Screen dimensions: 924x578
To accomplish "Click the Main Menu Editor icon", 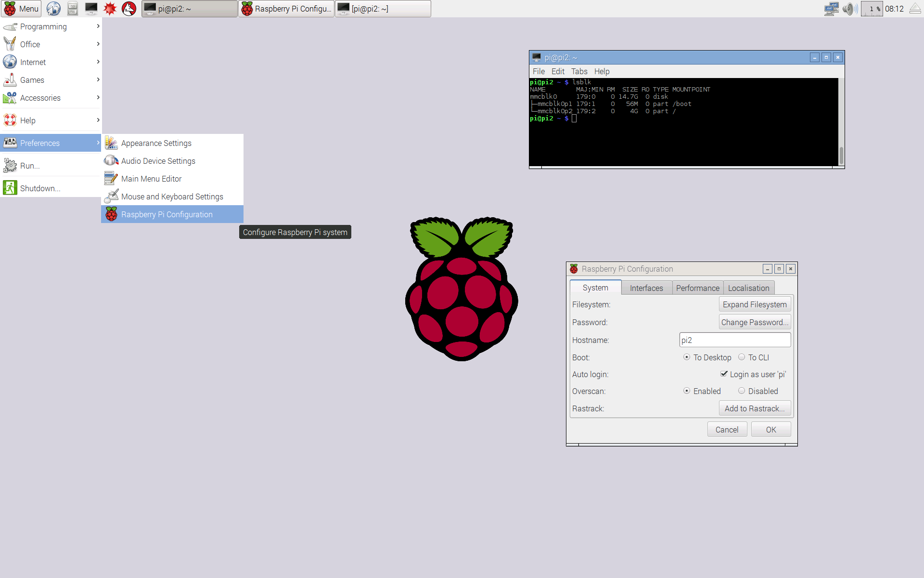I will pos(110,179).
